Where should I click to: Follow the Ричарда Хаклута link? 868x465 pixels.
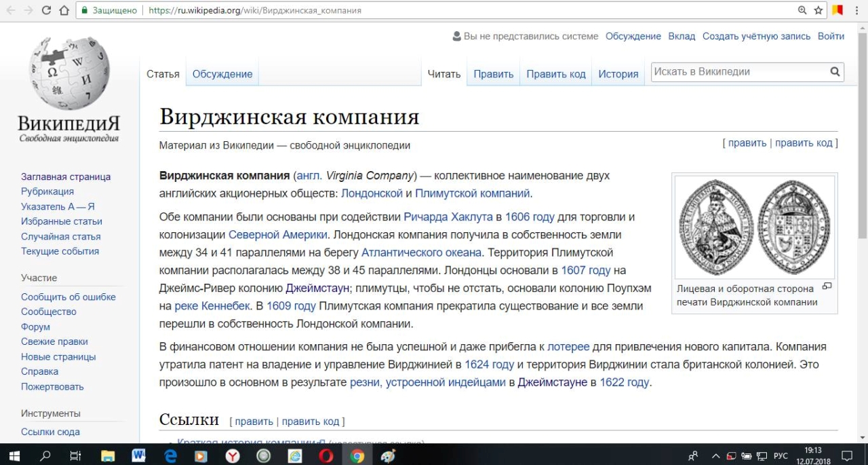click(x=448, y=217)
